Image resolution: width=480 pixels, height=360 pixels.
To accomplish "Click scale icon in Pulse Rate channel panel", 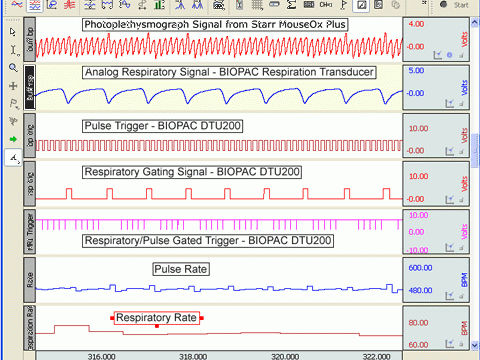I will point(450,296).
